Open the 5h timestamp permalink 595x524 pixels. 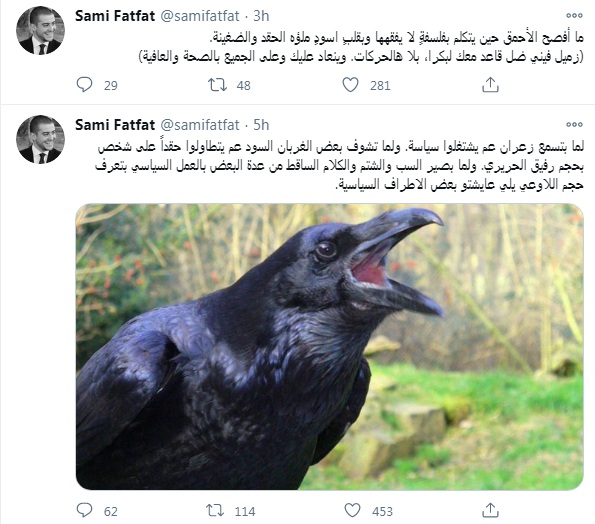click(261, 124)
